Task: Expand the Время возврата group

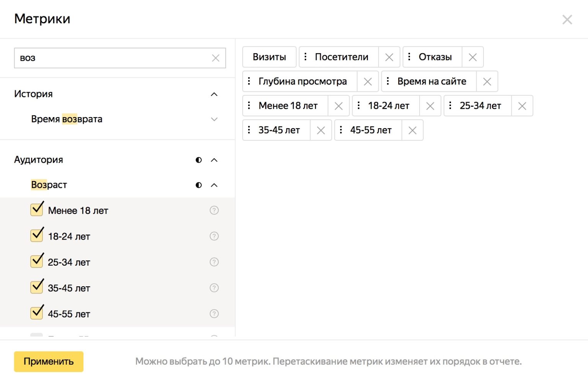Action: (x=214, y=119)
